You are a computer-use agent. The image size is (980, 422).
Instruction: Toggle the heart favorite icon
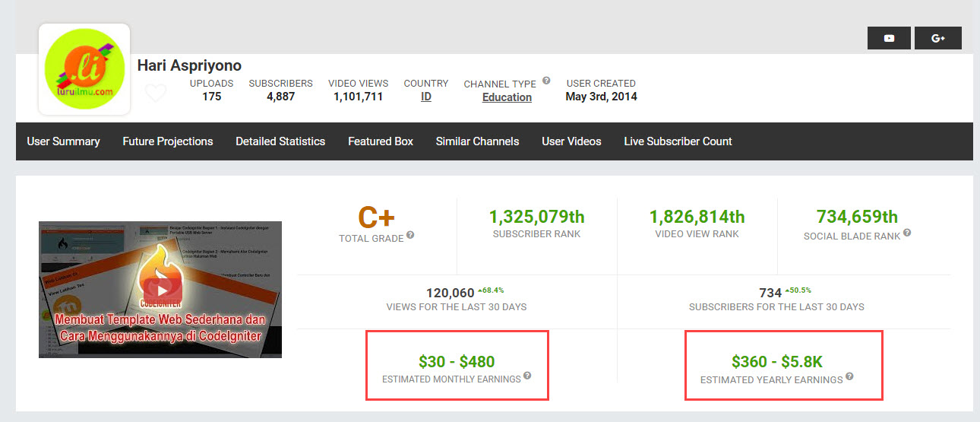click(x=156, y=94)
